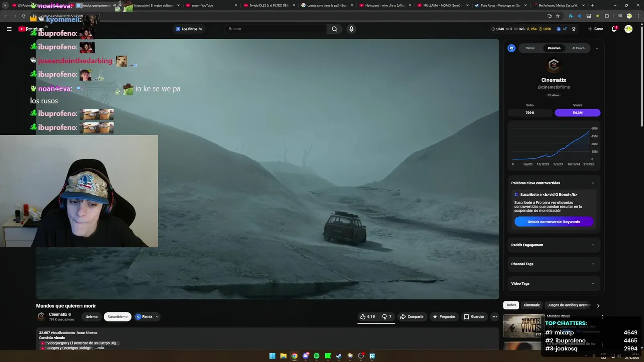Screen dimensions: 644x362
Task: Like the video with thumbs up
Action: [x=368, y=317]
